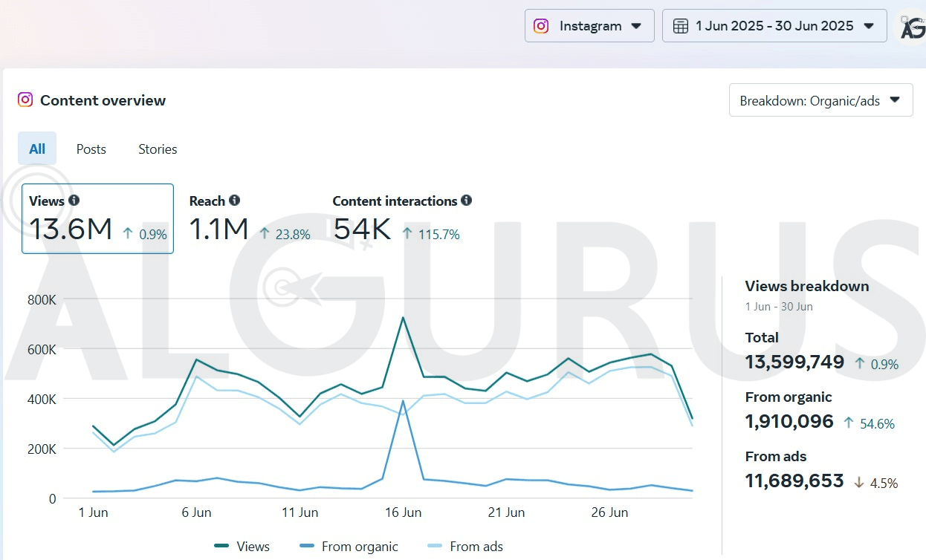926x560 pixels.
Task: Switch to the Posts tab
Action: click(91, 149)
